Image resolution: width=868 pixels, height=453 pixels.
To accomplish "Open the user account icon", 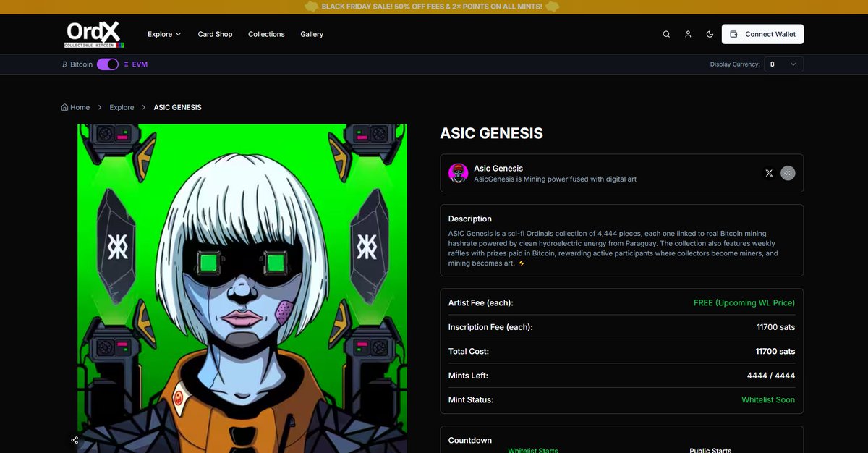I will 688,34.
